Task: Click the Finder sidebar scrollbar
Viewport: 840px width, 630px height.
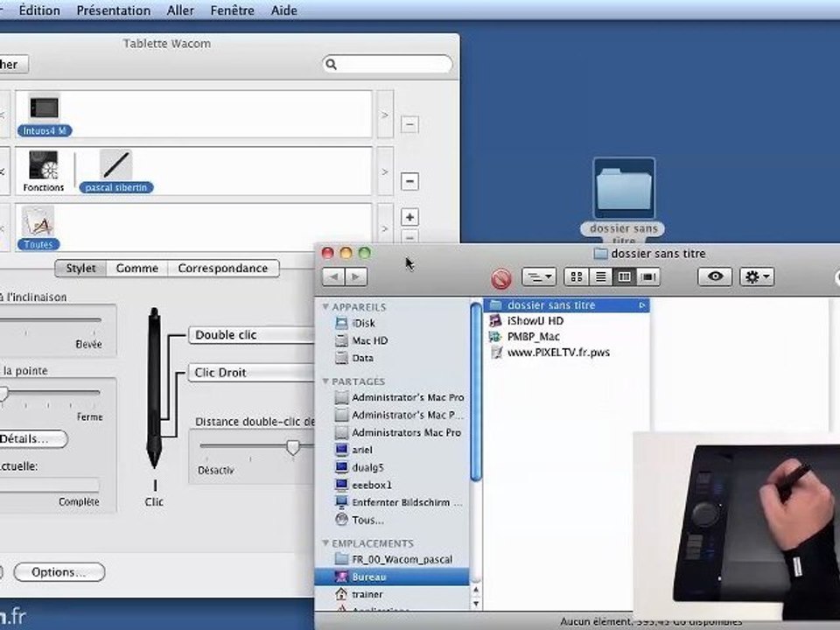Action: coord(476,392)
